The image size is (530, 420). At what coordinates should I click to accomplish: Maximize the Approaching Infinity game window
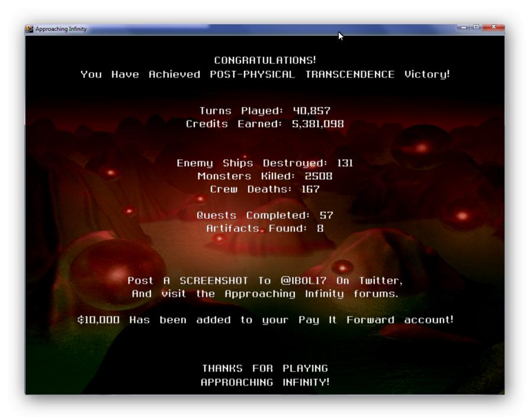(x=477, y=28)
